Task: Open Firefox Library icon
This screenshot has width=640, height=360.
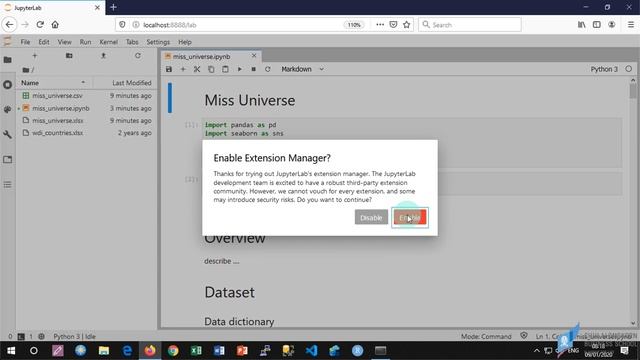Action: click(x=582, y=24)
